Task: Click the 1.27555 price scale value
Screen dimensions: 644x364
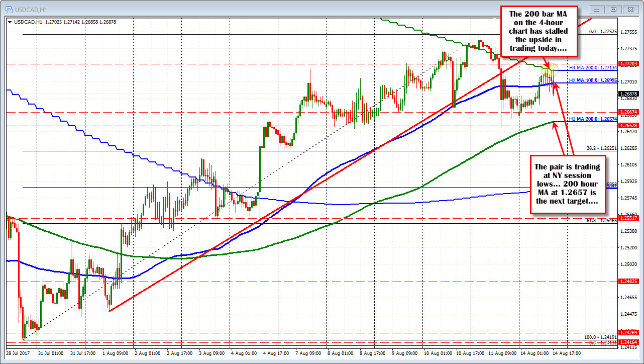Action: (x=629, y=32)
